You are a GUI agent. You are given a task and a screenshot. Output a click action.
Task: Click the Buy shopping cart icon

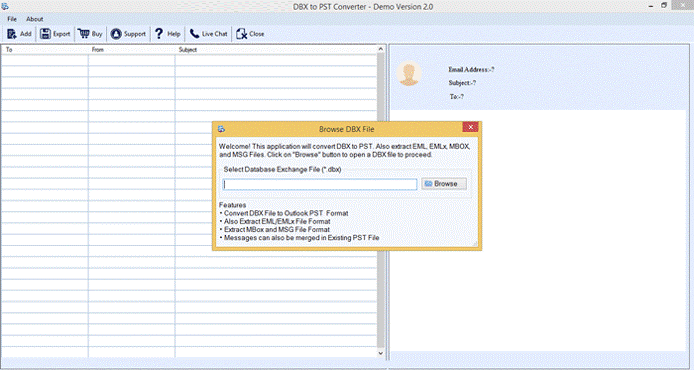pyautogui.click(x=83, y=34)
